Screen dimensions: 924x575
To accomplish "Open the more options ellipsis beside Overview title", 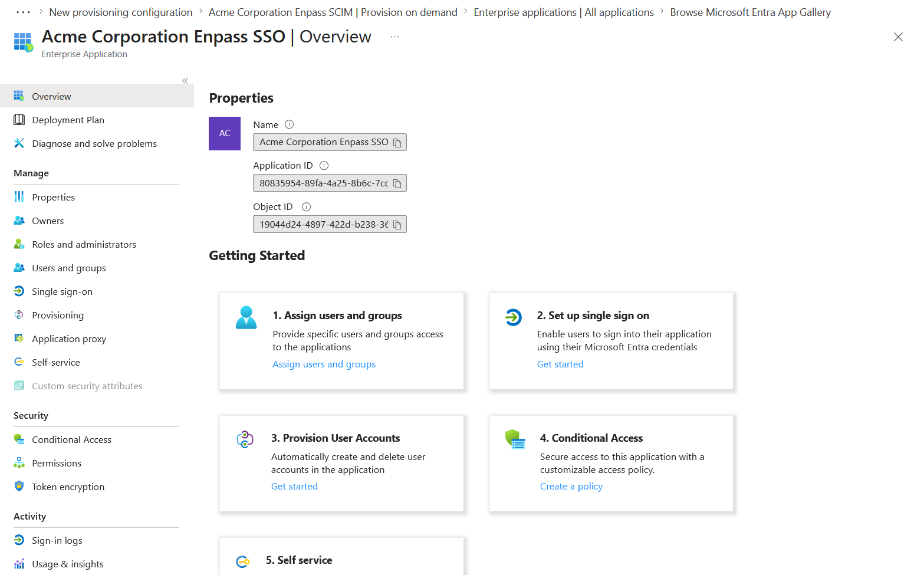I will (395, 37).
